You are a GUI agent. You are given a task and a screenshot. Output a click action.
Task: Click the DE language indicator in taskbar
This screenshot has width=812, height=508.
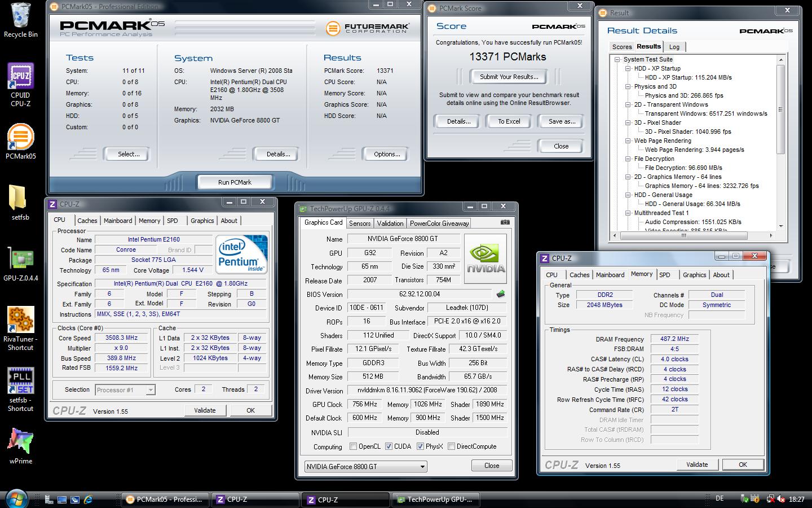720,498
